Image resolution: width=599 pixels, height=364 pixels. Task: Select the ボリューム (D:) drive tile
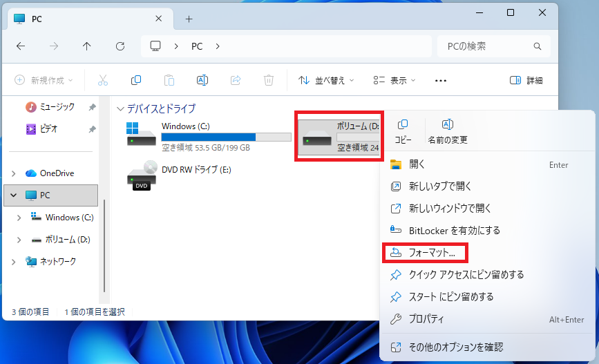point(339,136)
